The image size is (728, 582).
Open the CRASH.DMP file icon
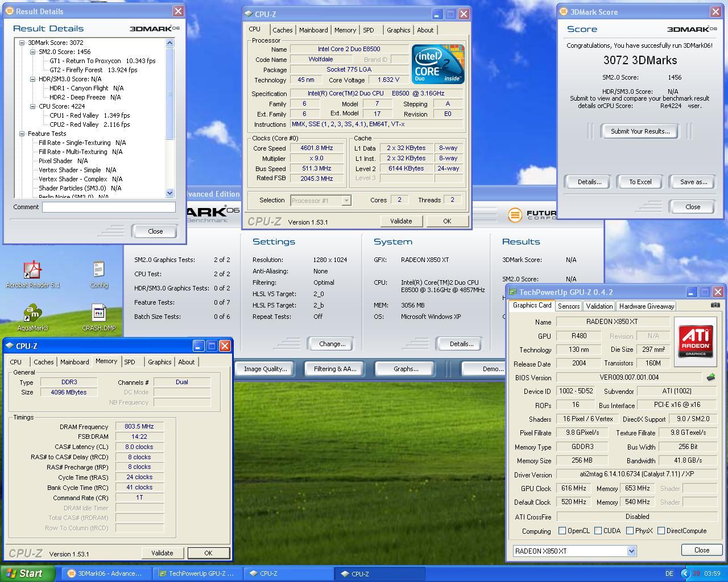(98, 313)
